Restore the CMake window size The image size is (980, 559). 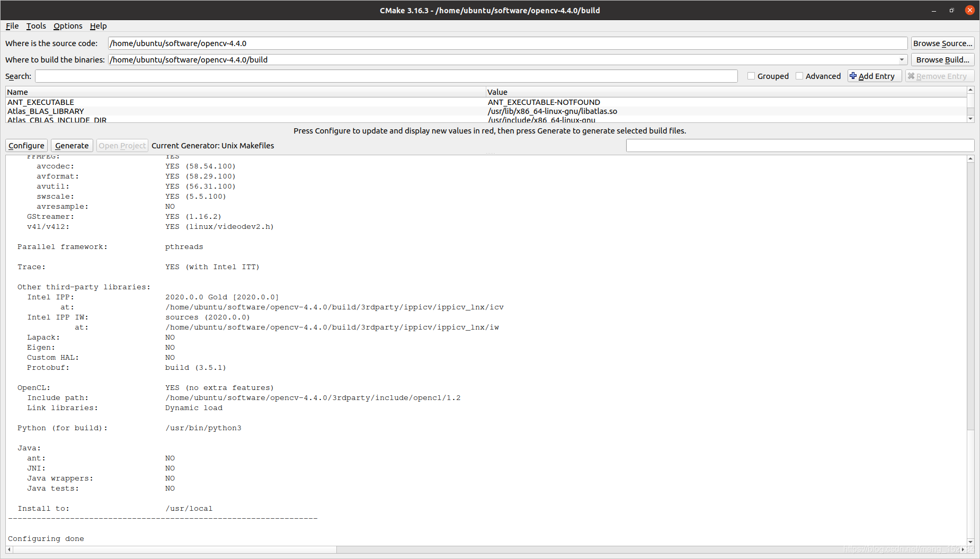(951, 11)
